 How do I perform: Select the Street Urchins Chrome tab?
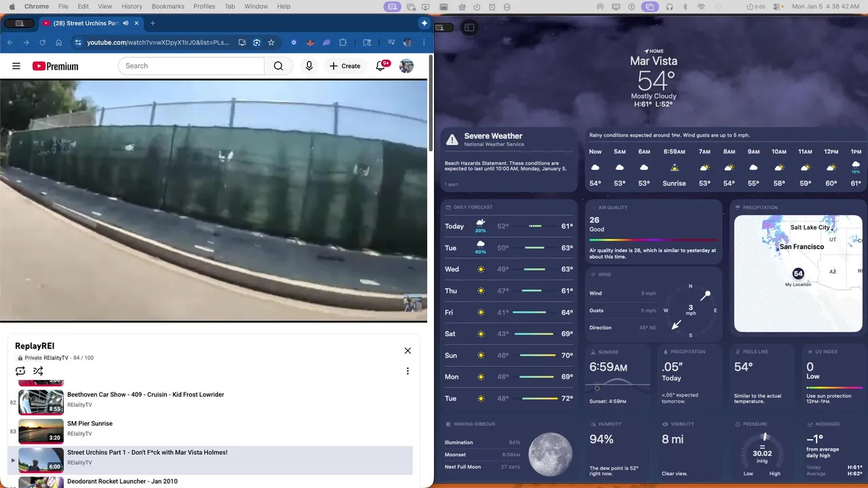tap(85, 23)
